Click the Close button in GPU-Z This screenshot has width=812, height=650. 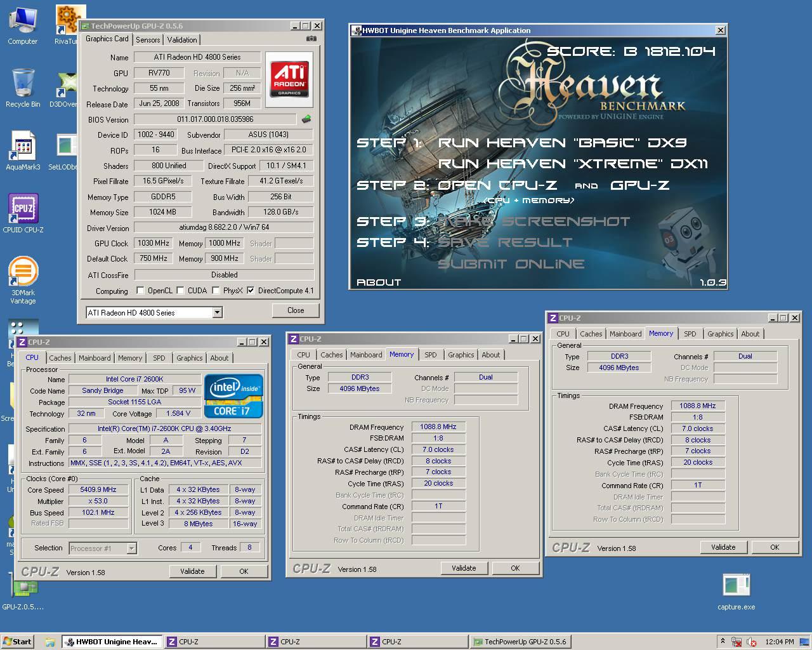(296, 310)
